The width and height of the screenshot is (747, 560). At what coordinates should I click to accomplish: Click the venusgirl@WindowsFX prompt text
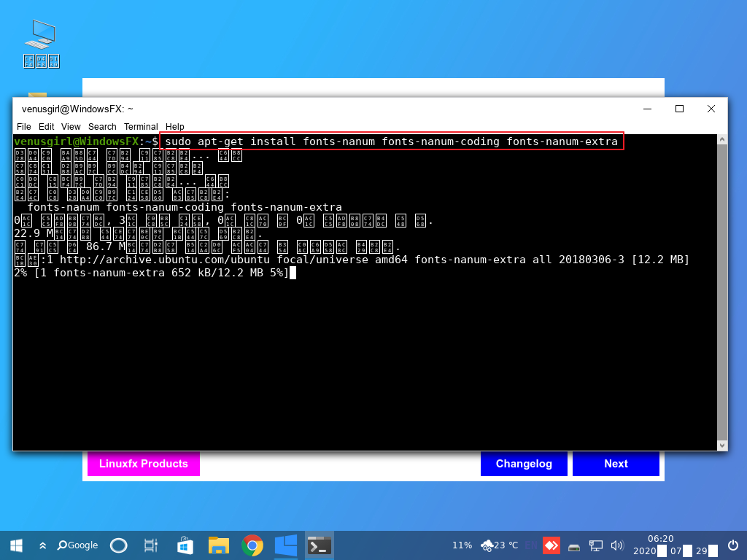(x=76, y=141)
